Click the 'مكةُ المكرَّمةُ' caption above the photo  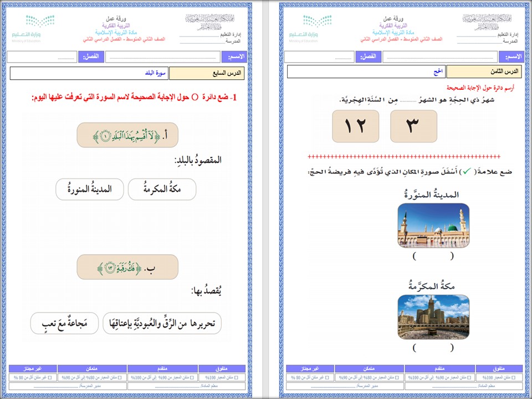click(x=432, y=287)
